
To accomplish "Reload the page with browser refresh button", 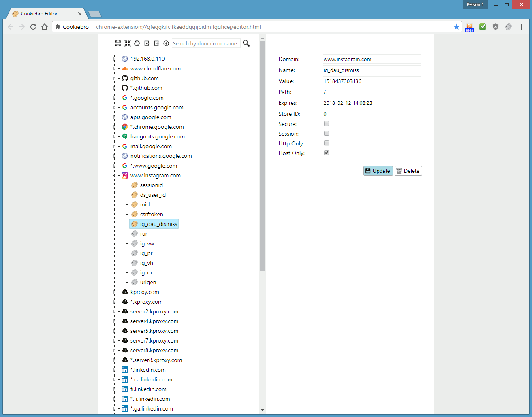I will click(x=33, y=27).
